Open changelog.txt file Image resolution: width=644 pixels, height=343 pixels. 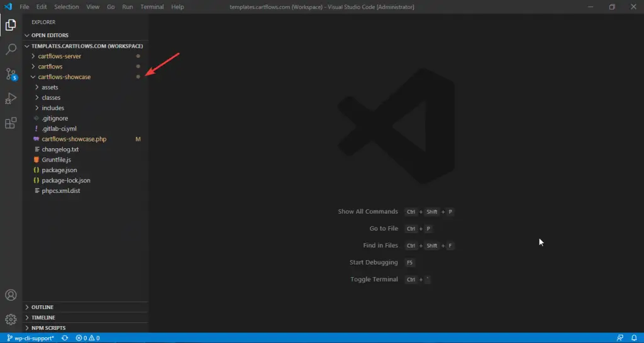coord(86,150)
